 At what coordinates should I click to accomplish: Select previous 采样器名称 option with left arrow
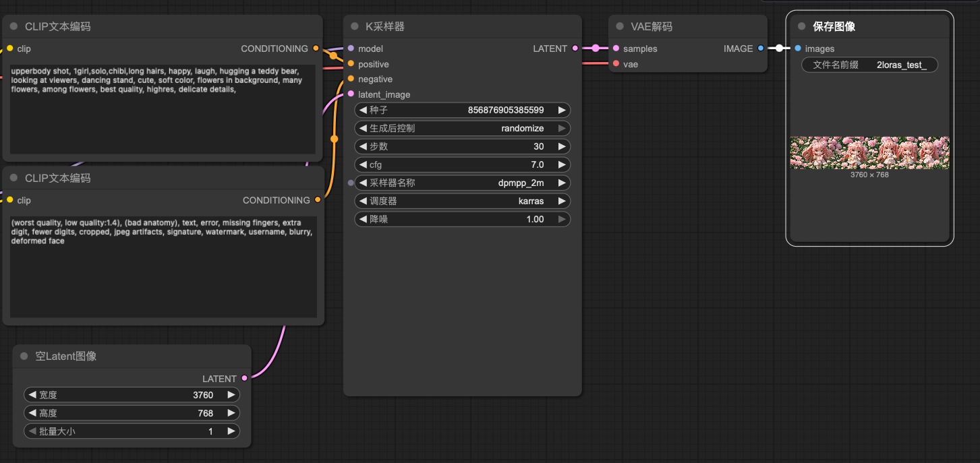click(x=363, y=183)
